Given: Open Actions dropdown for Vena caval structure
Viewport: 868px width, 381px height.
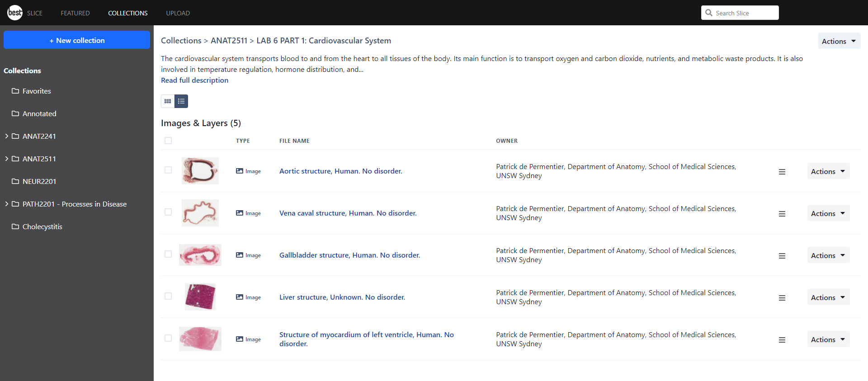Looking at the screenshot, I should (828, 213).
